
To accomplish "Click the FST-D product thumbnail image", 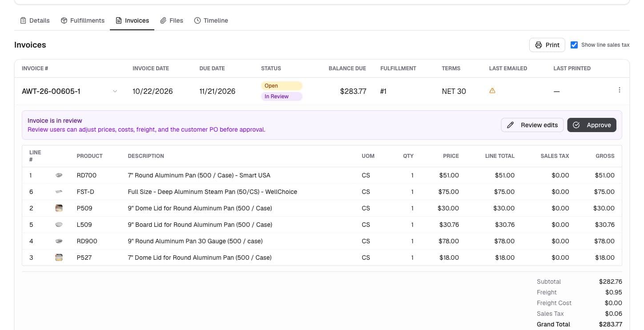I will [x=59, y=192].
